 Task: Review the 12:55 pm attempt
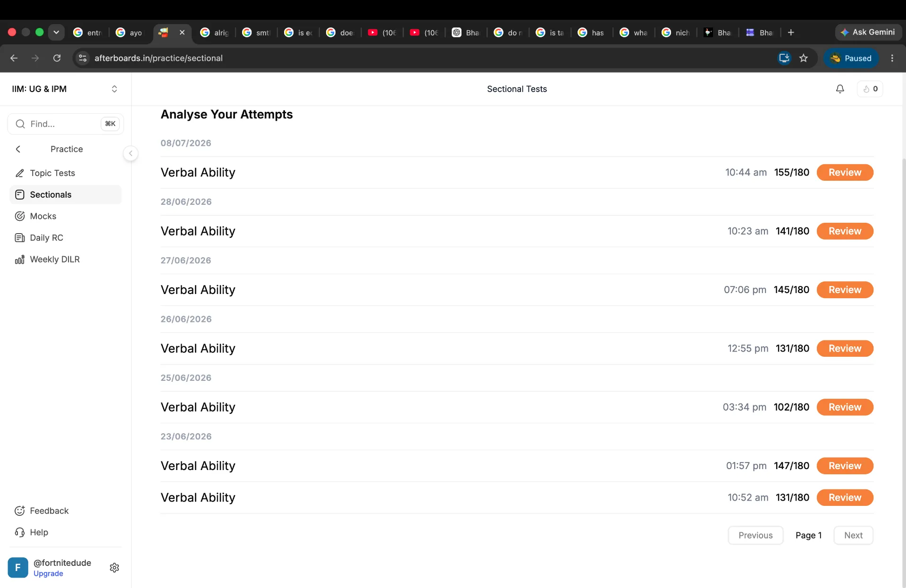pos(845,348)
